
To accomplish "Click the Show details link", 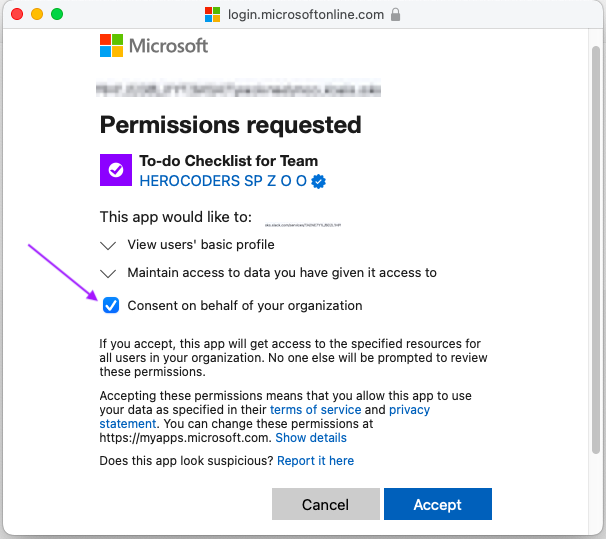I will (311, 438).
